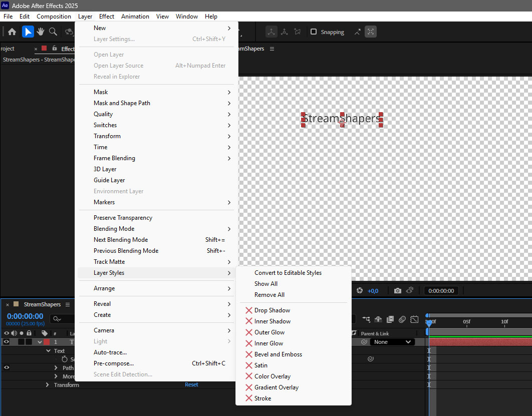Click the Show Snapshot eye icon
Screen dimensions: 532x416
(410, 290)
